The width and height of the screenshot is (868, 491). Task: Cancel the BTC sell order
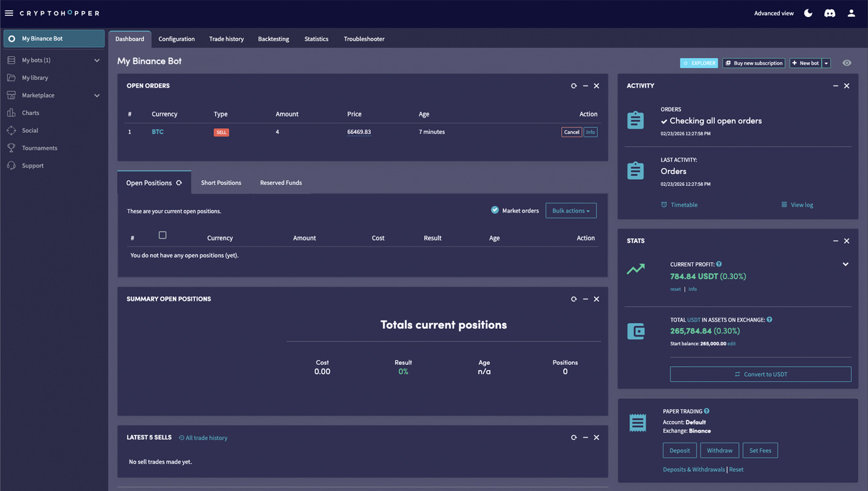pos(571,132)
